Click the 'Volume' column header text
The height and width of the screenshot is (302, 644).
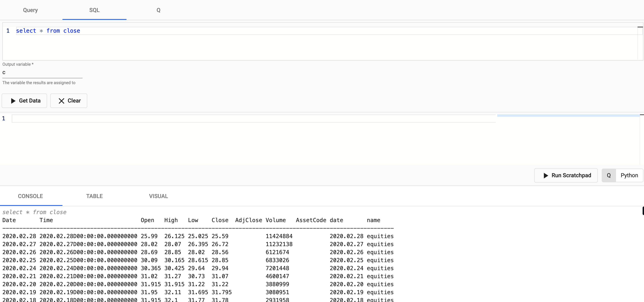(x=275, y=220)
